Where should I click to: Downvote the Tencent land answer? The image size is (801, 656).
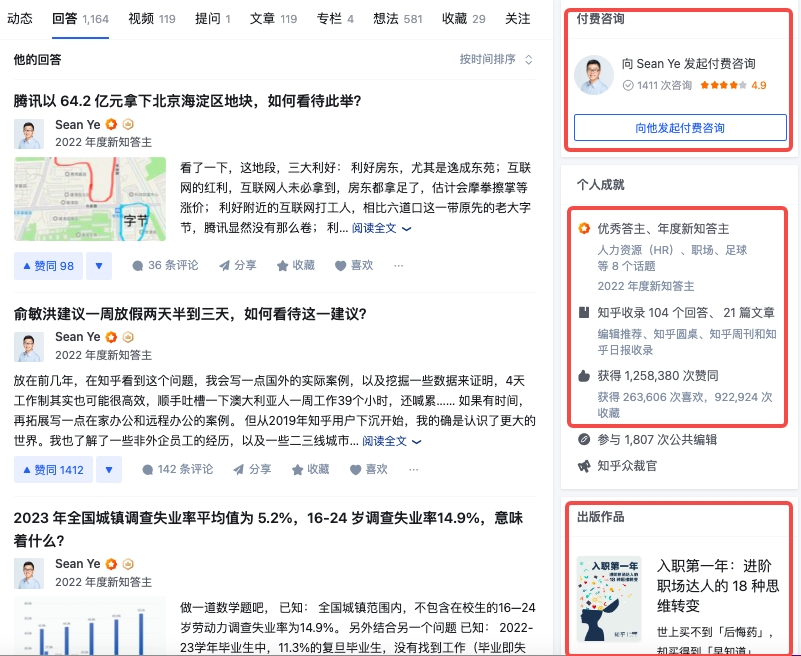pyautogui.click(x=99, y=266)
